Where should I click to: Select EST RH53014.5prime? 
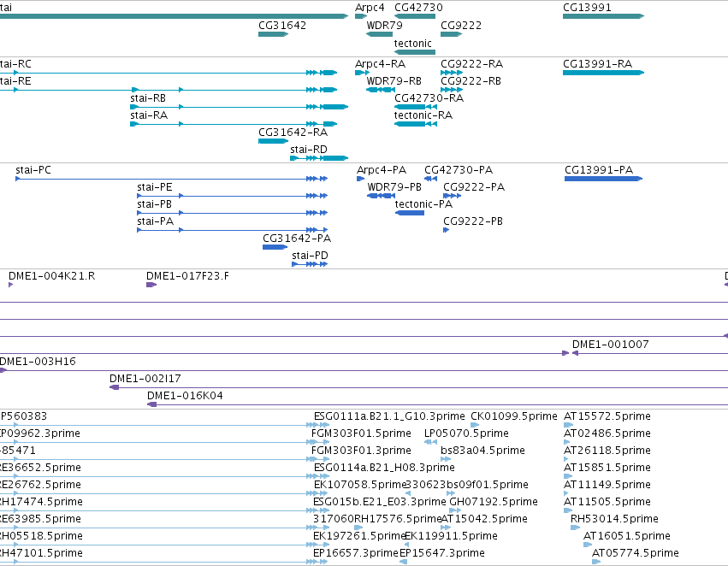614,519
